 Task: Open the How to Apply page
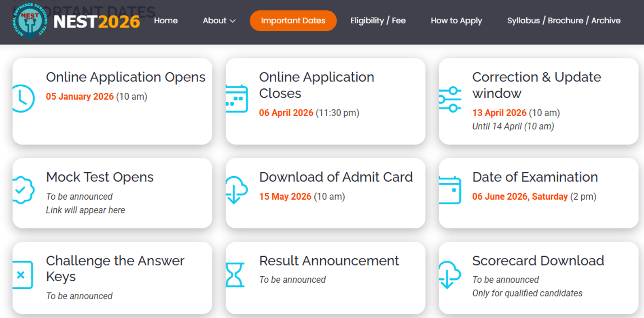(x=456, y=21)
